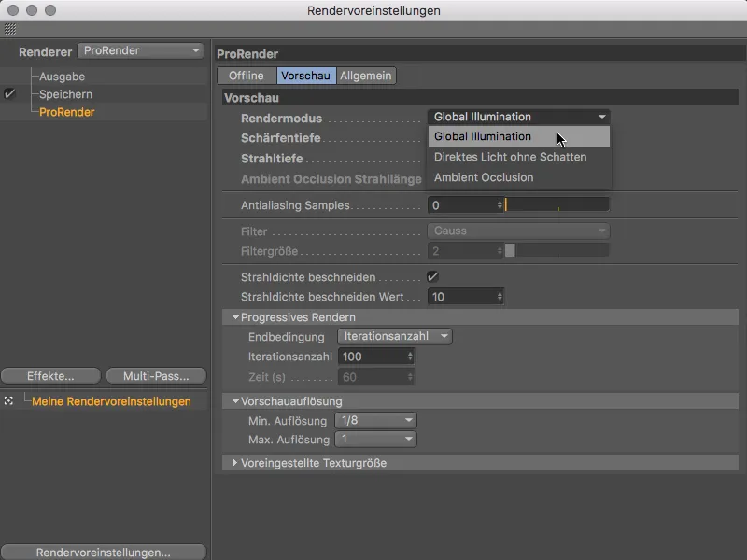747x560 pixels.
Task: Select ProRender in the settings tree
Action: pyautogui.click(x=66, y=112)
